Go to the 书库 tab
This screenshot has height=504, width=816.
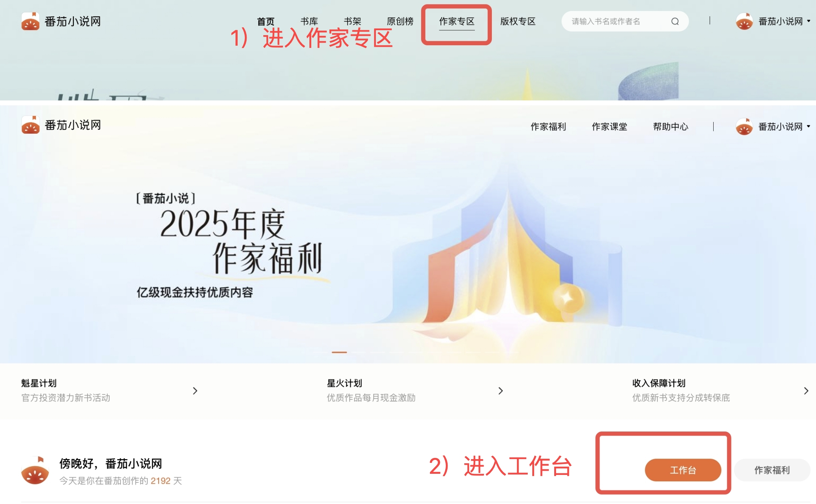309,22
